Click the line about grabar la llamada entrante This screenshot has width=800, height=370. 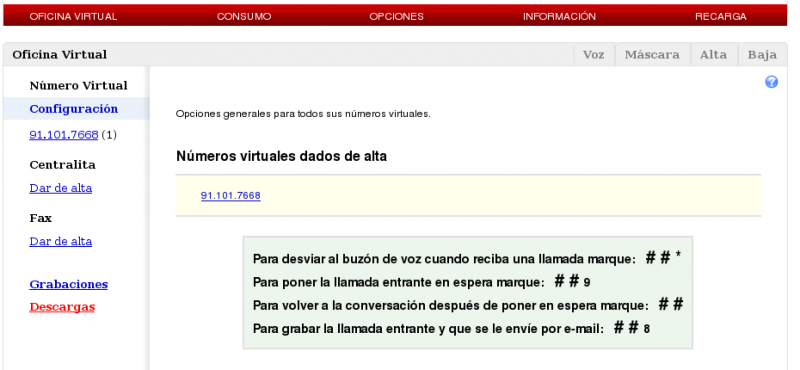coord(452,329)
